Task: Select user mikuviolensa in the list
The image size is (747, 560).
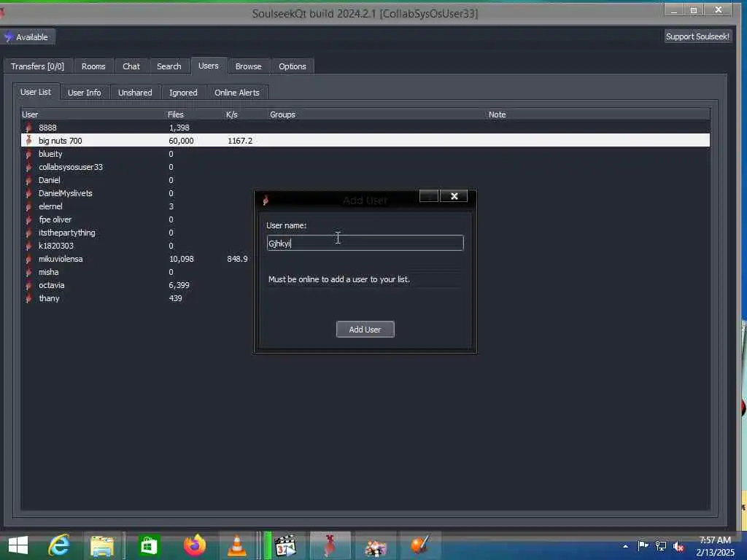Action: [x=61, y=259]
